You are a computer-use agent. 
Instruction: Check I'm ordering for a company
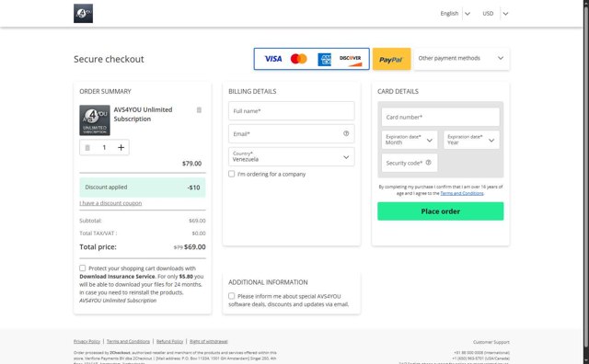[x=231, y=174]
